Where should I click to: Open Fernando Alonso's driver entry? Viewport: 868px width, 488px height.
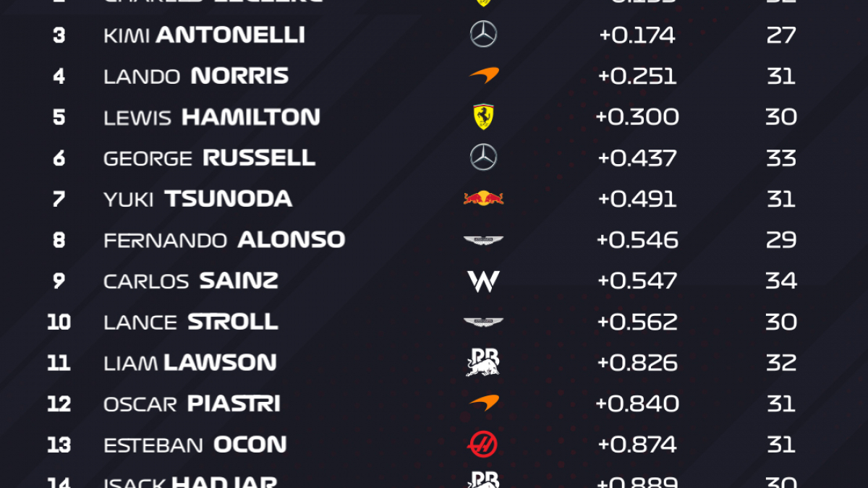[x=224, y=240]
